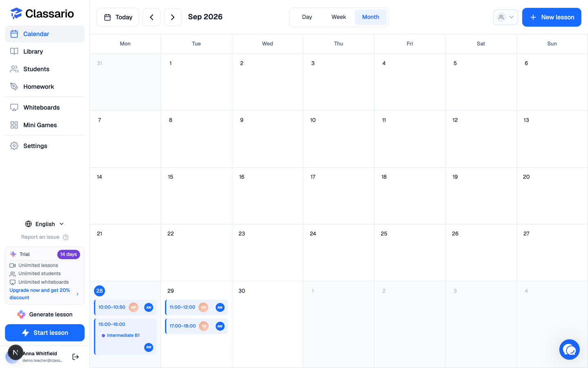The width and height of the screenshot is (588, 368).
Task: Click the 14 days trial badge
Action: 69,254
